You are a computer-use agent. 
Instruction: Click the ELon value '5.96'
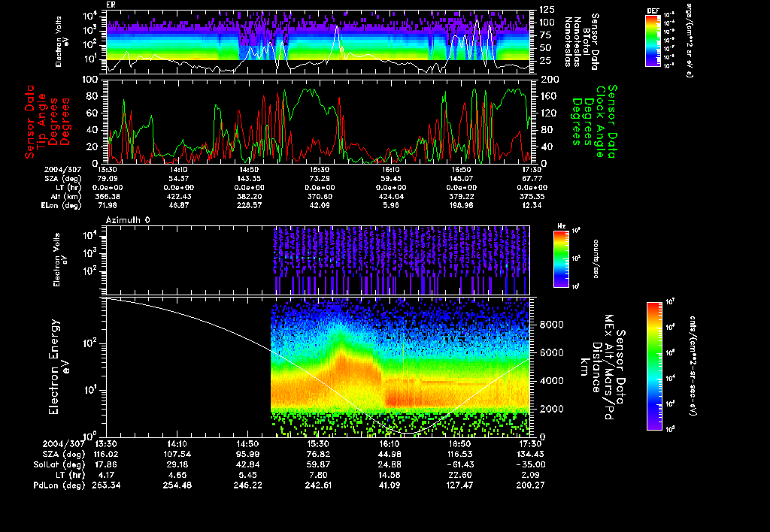[x=390, y=206]
